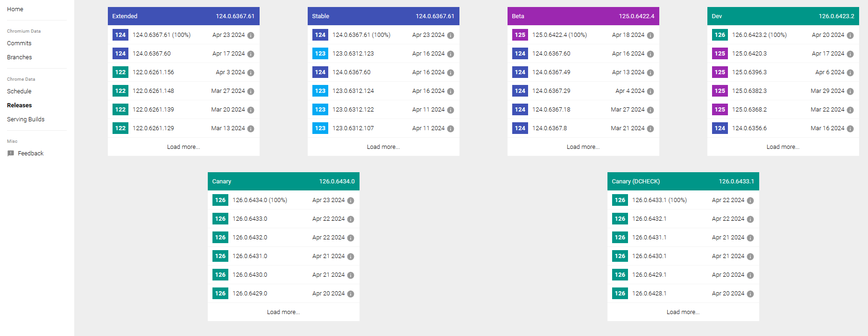
Task: Click Dev header version 126.0.6423.2
Action: coord(836,16)
